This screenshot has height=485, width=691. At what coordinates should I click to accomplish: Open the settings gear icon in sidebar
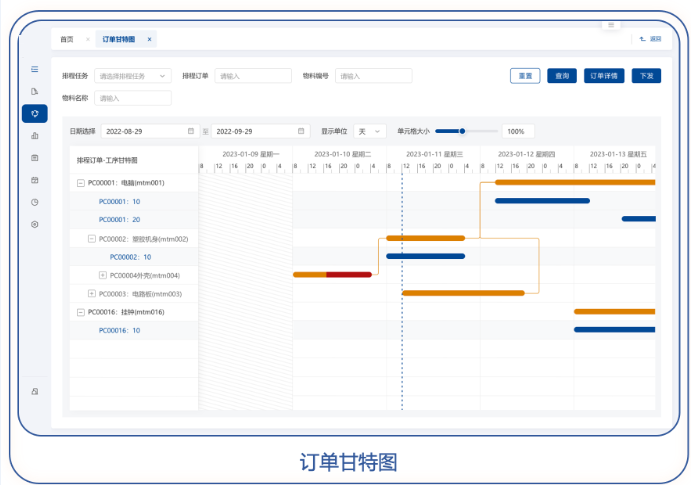[x=34, y=224]
